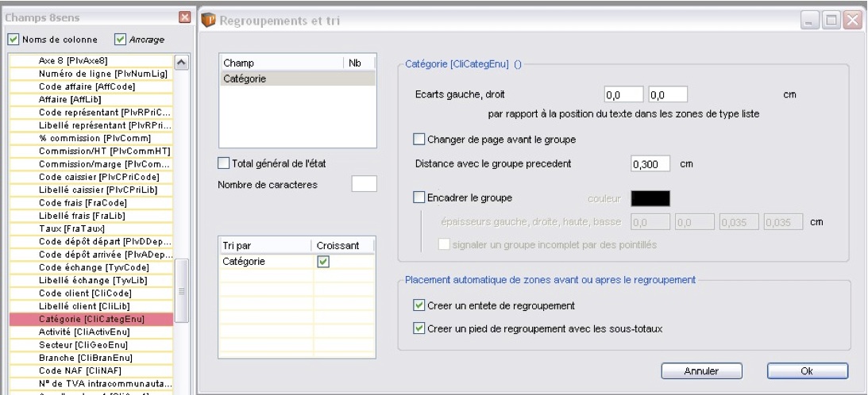Screen dimensions: 868x395
Task: Uncheck Creer un entete de regroupement
Action: click(419, 305)
